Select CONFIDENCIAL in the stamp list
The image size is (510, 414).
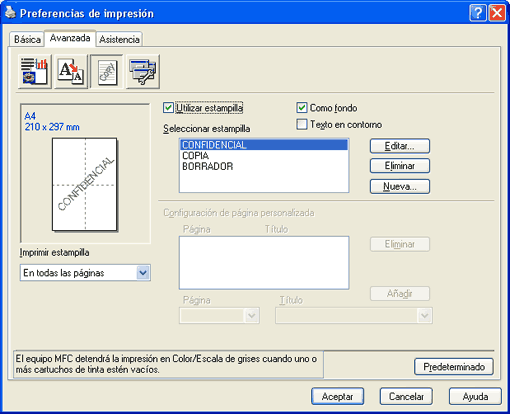pos(264,145)
